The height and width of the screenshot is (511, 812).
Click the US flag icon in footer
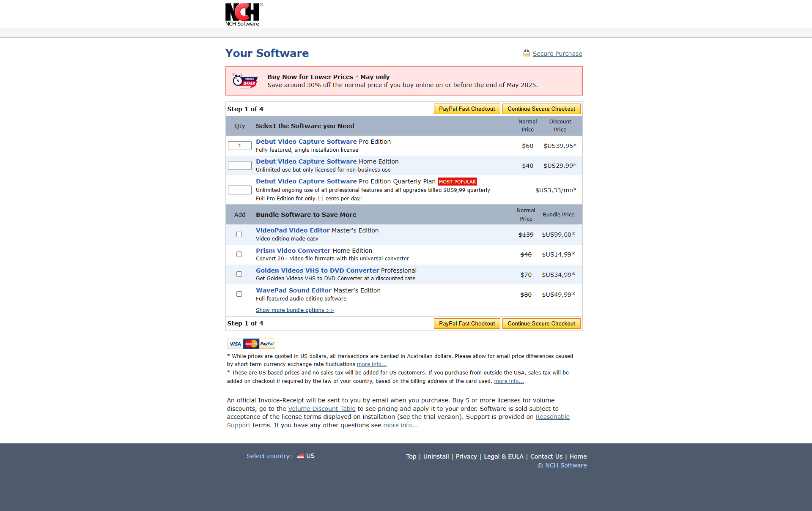tap(300, 456)
